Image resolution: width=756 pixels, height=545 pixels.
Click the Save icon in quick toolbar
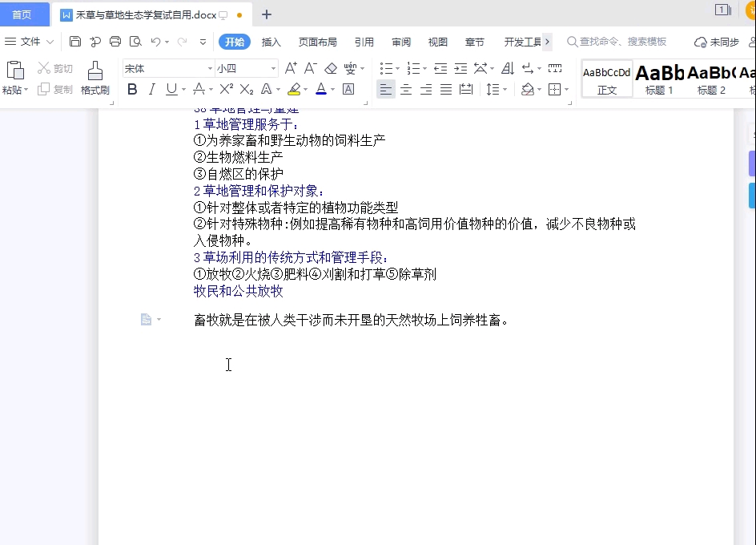tap(75, 41)
